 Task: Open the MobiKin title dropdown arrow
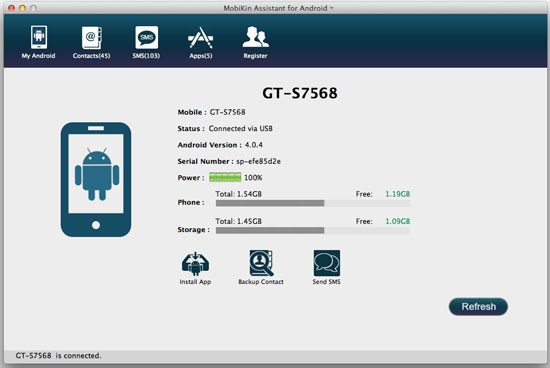(x=331, y=8)
